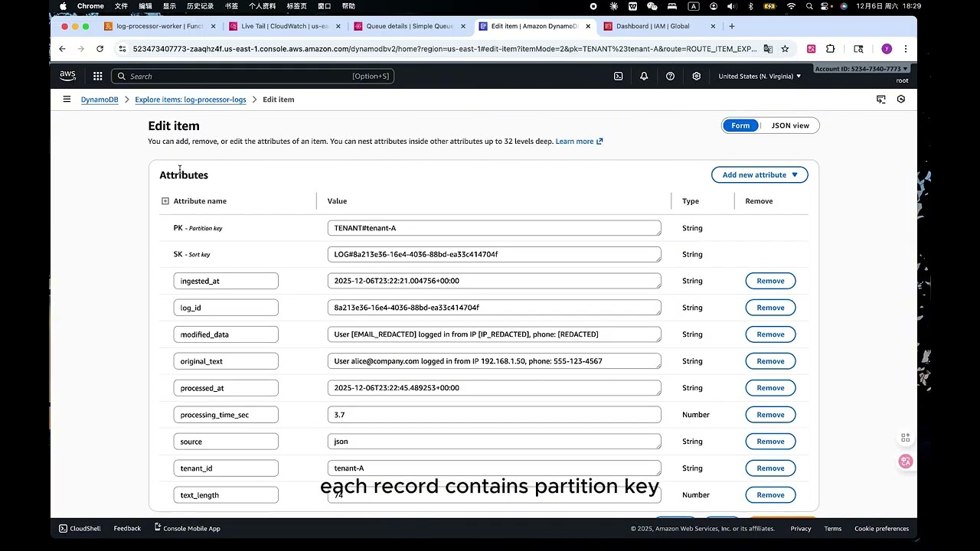
Task: Open the console settings gear
Action: [696, 76]
